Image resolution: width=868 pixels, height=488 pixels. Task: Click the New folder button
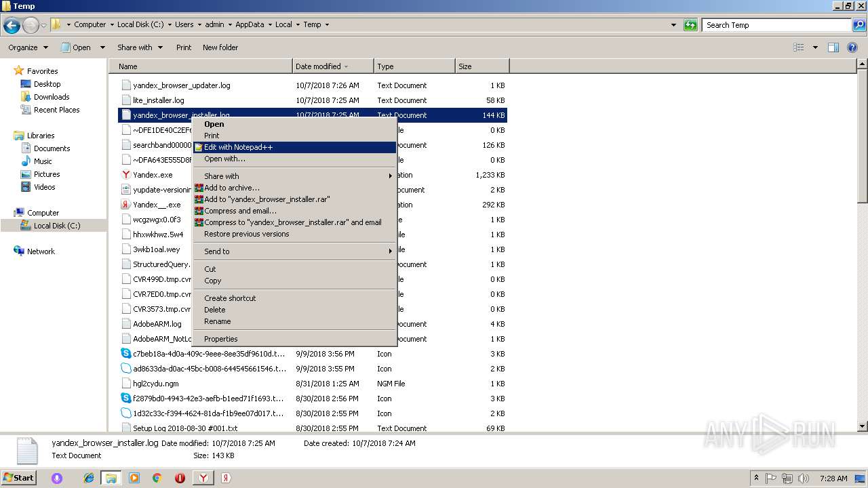[x=220, y=47]
